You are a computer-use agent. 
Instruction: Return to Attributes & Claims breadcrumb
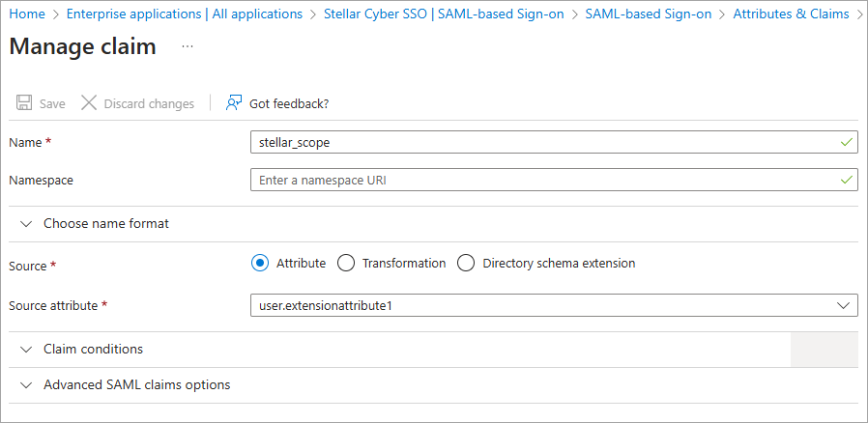tap(791, 14)
